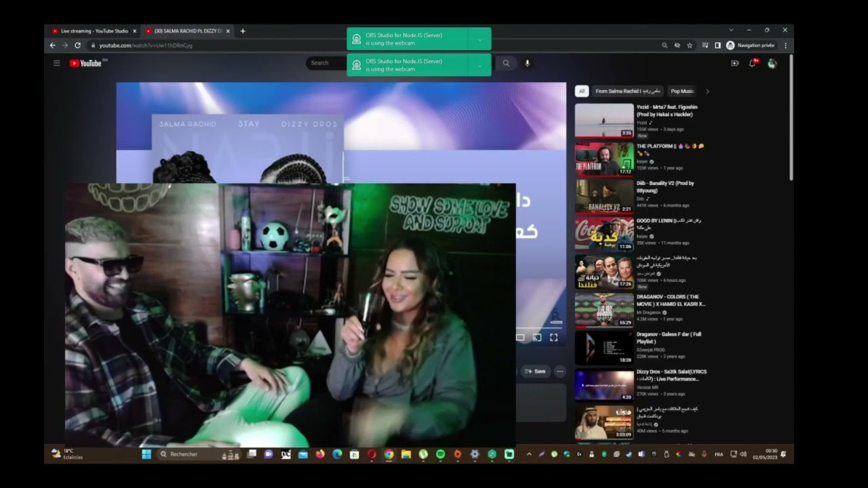
Task: Show hidden system tray icons chevron
Action: 529,454
